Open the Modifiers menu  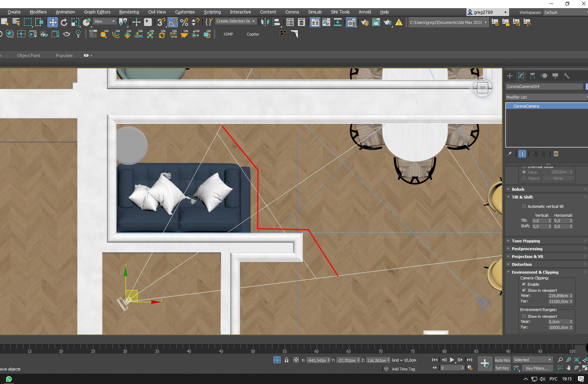tap(38, 12)
